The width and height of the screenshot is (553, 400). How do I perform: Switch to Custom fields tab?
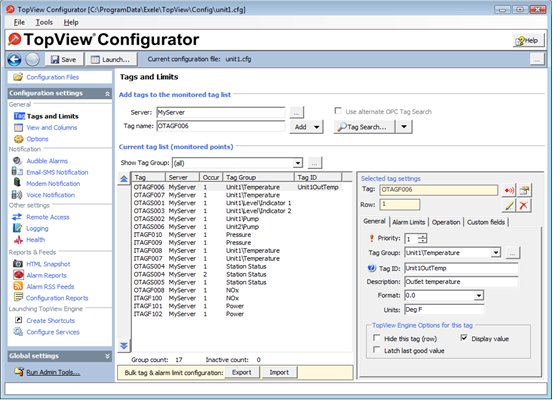[x=486, y=222]
